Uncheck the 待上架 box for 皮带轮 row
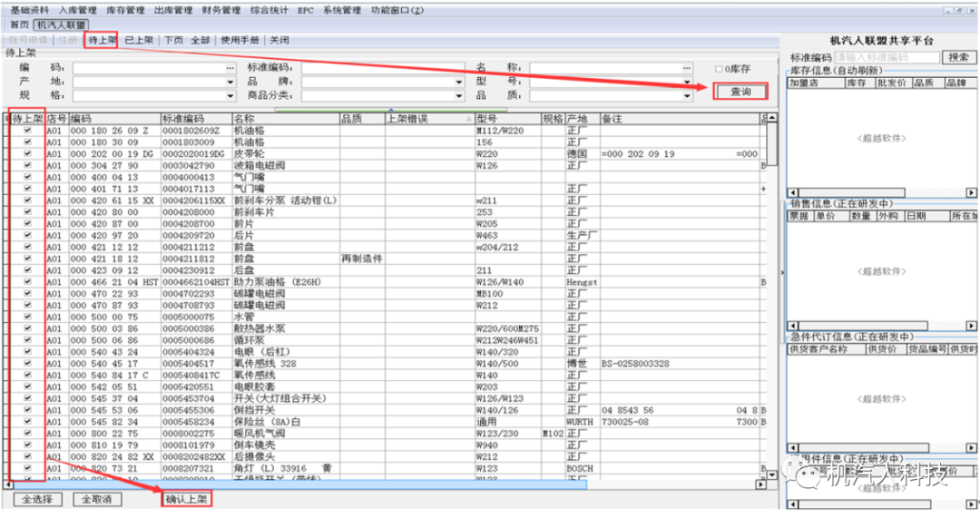The width and height of the screenshot is (980, 518). [27, 154]
